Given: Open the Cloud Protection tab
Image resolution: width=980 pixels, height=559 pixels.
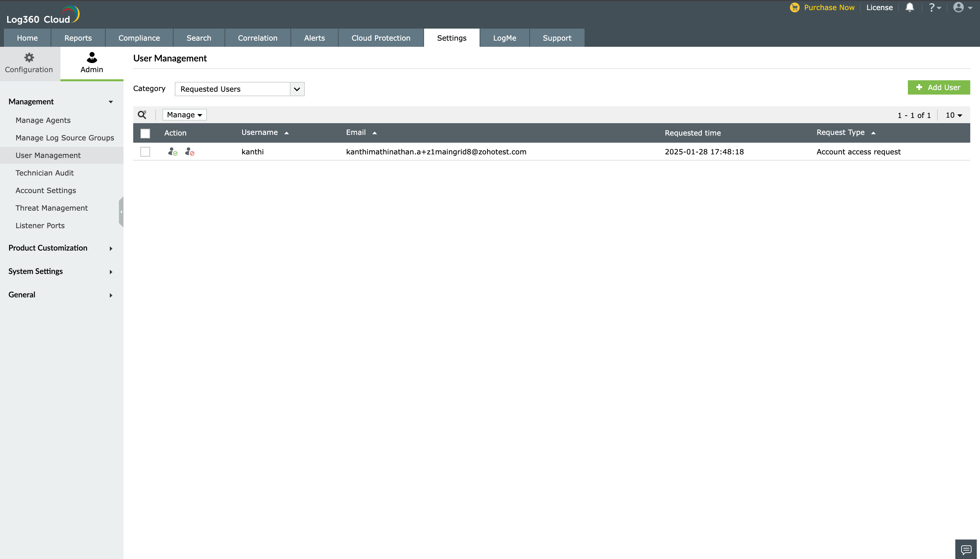Looking at the screenshot, I should click(380, 38).
